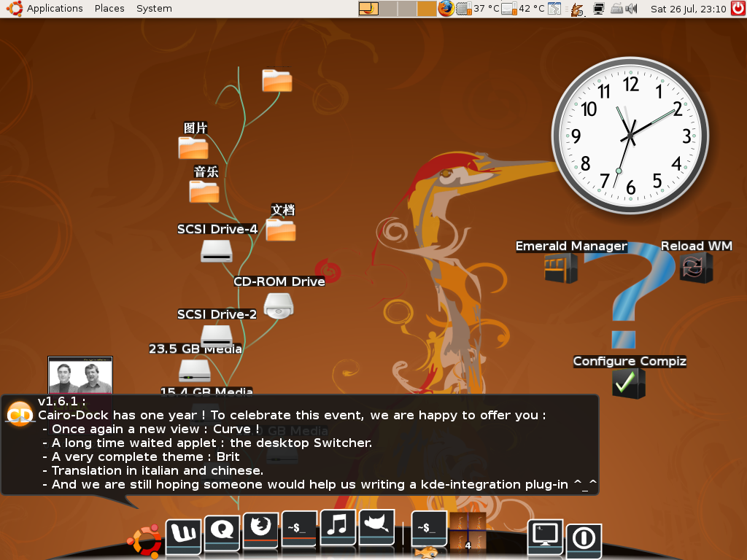The width and height of the screenshot is (747, 560).
Task: Click the Reload WM icon
Action: (x=695, y=268)
